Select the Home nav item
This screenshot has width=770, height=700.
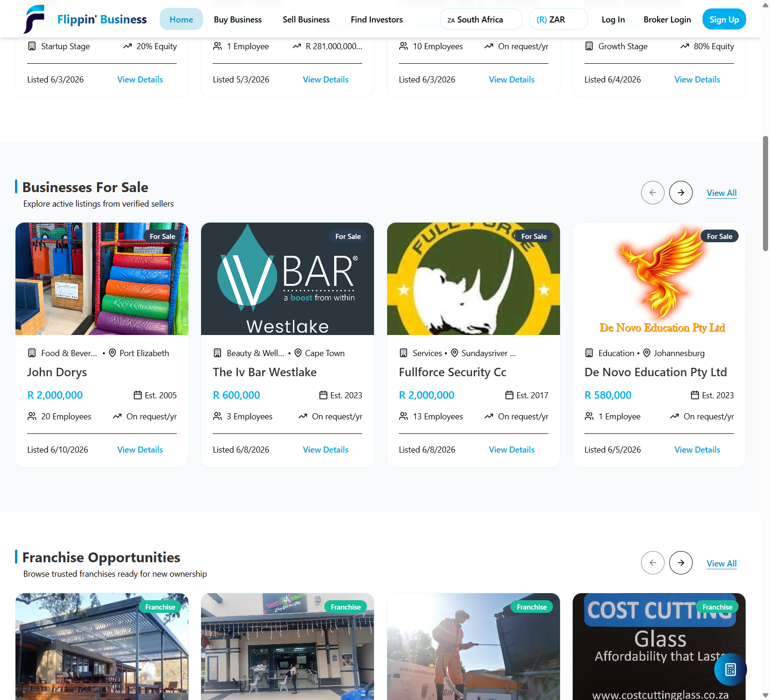pos(181,19)
